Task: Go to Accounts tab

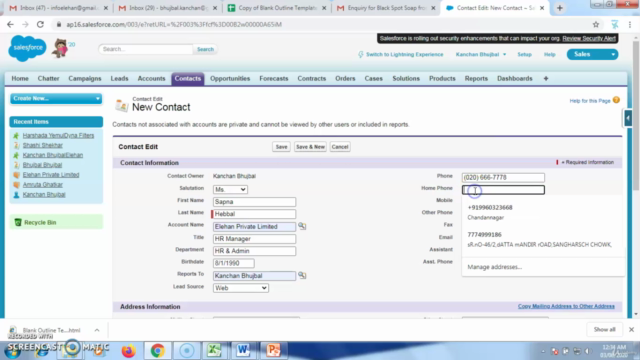Action: (151, 78)
